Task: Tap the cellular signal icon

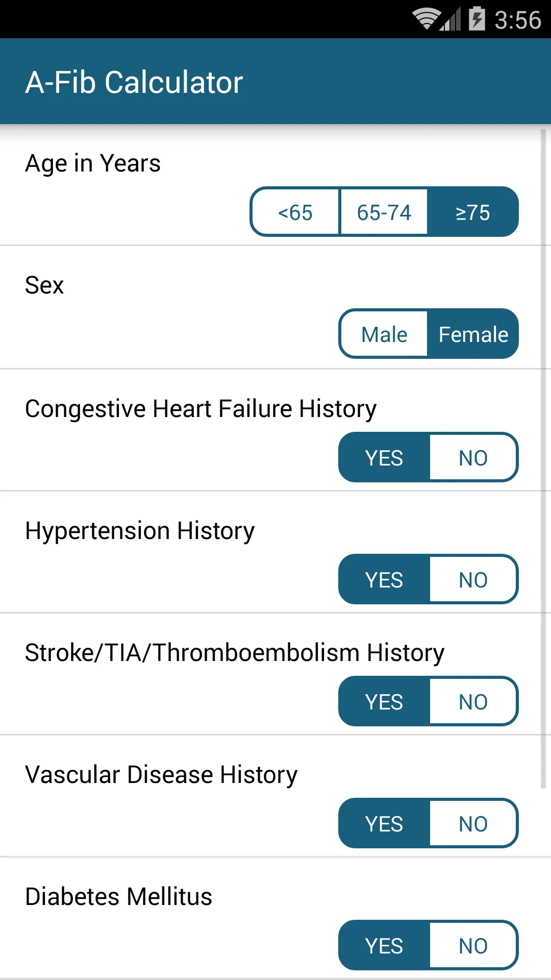Action: [451, 19]
